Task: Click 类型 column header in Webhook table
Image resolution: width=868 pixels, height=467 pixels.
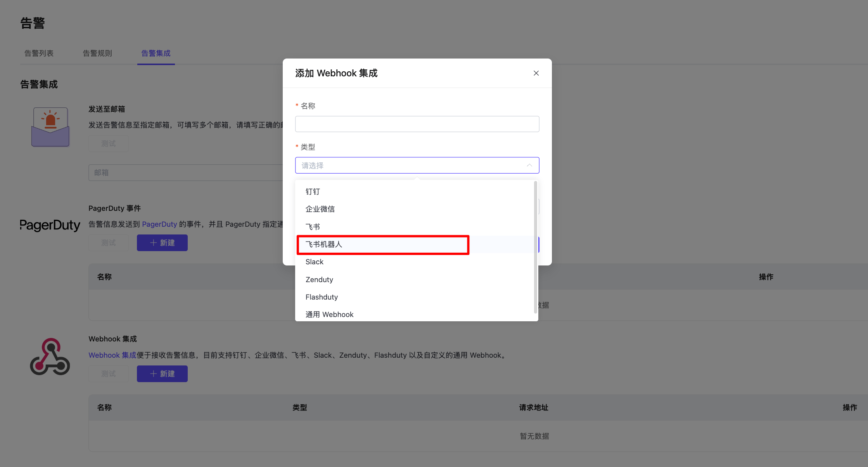Action: pos(300,407)
